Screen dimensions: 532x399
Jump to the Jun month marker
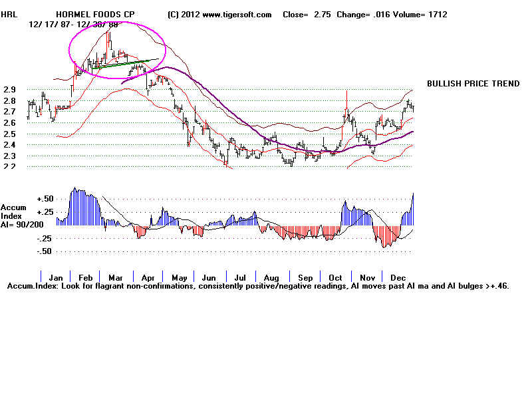point(207,277)
